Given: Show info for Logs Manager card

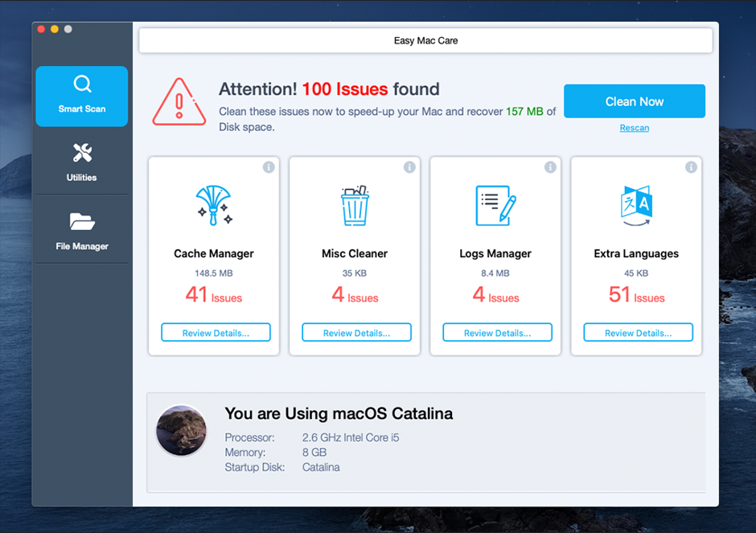Looking at the screenshot, I should pos(550,167).
